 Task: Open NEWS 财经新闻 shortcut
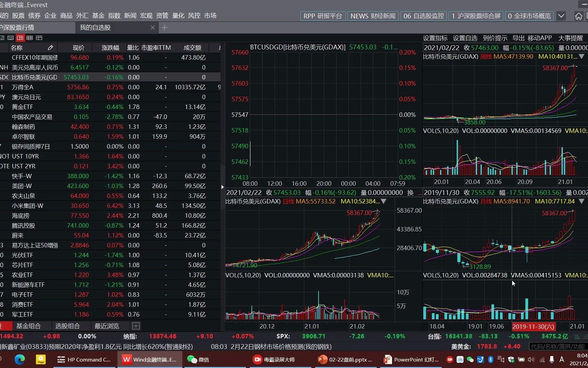coord(373,16)
